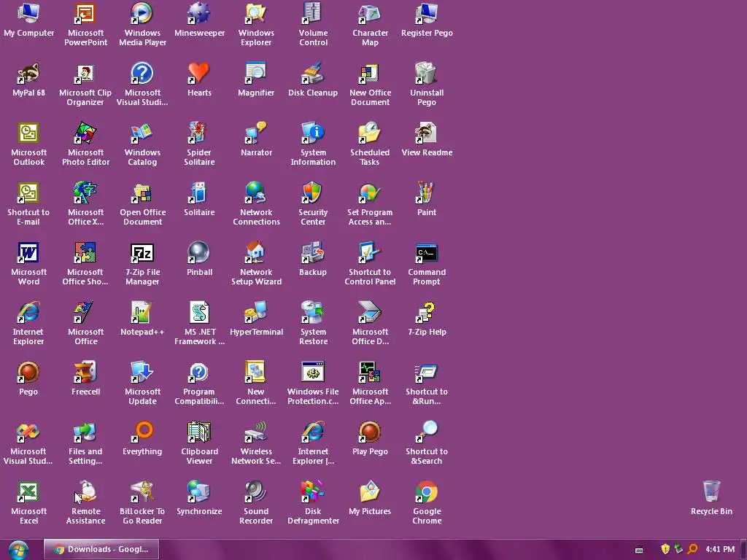Screen dimensions: 747x560
Task: Select the Microsoft Photo Editor icon
Action: coord(85,133)
